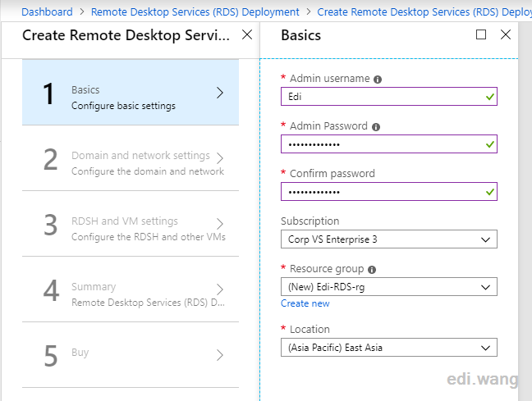Go to Dashboard breadcrumb link
This screenshot has height=401, width=532.
point(47,11)
